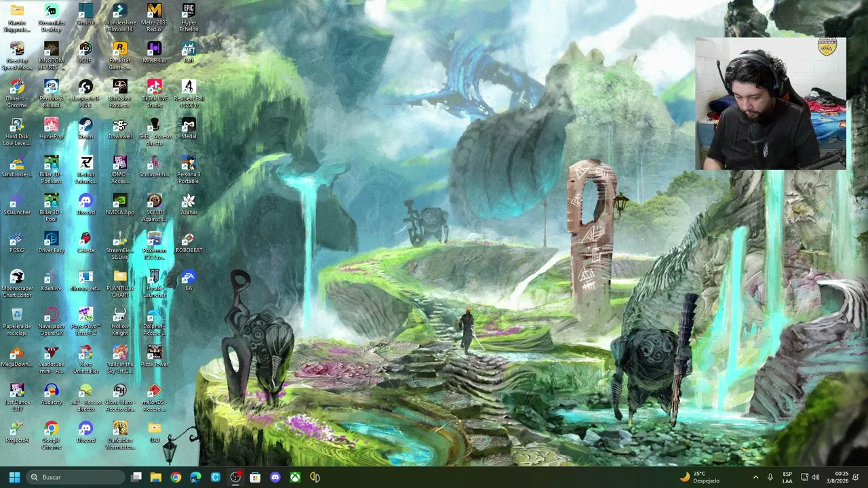Click the Redout Enhanced shortcut

(x=85, y=169)
